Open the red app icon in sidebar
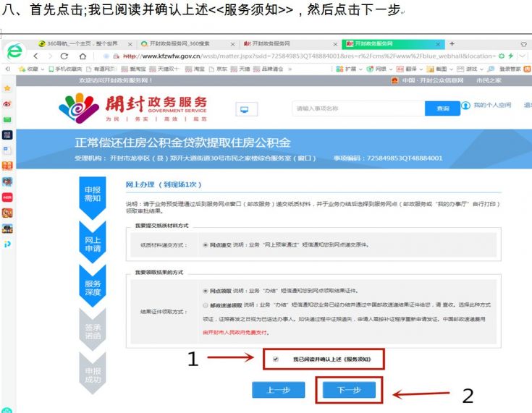Viewport: 532px width, 413px height. coord(7,197)
